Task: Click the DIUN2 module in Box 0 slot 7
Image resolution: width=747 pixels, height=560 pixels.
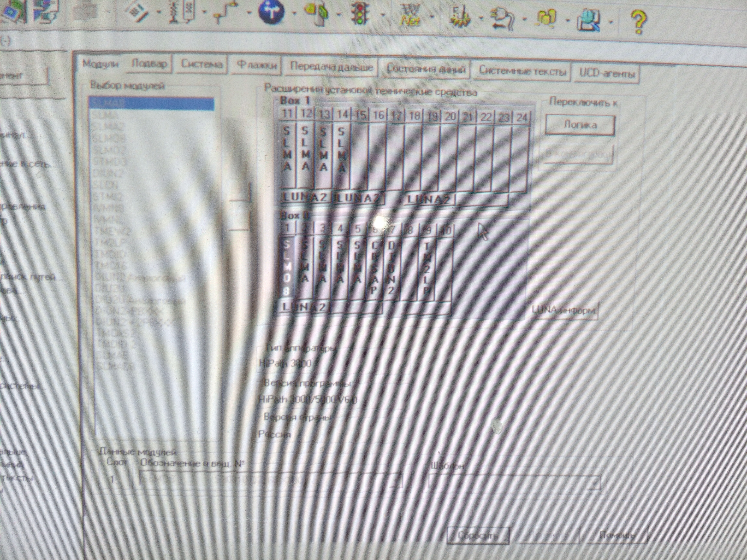Action: 391,269
